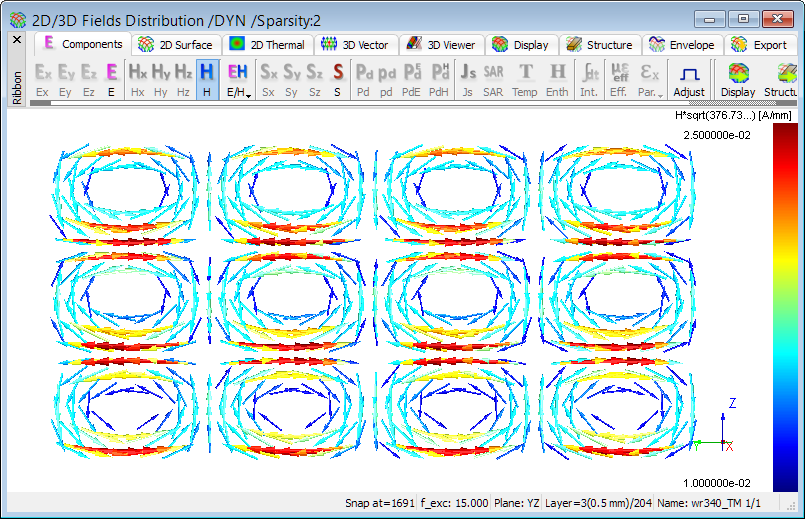This screenshot has height=519, width=805.
Task: Select the H magnetic field component
Action: [207, 78]
